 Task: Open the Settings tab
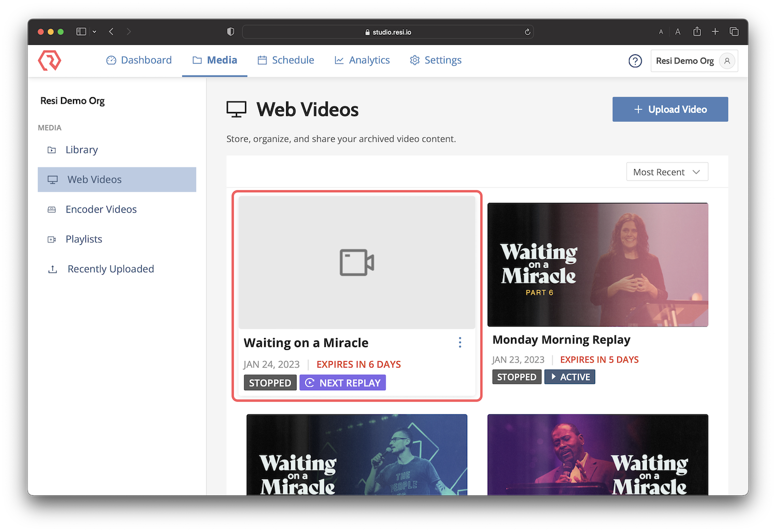(436, 60)
